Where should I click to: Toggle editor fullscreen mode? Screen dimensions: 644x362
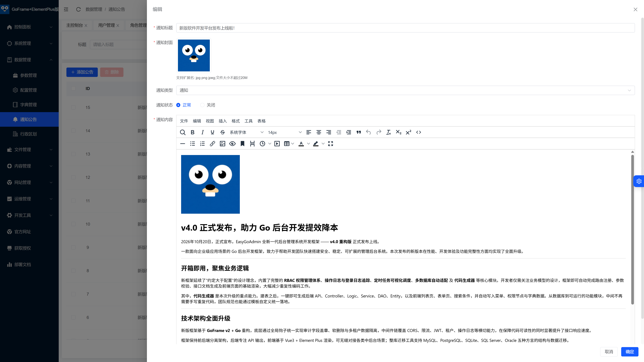point(331,144)
